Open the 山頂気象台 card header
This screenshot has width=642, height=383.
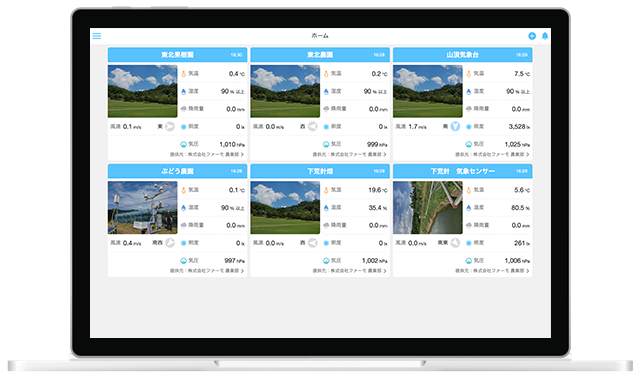coord(463,55)
